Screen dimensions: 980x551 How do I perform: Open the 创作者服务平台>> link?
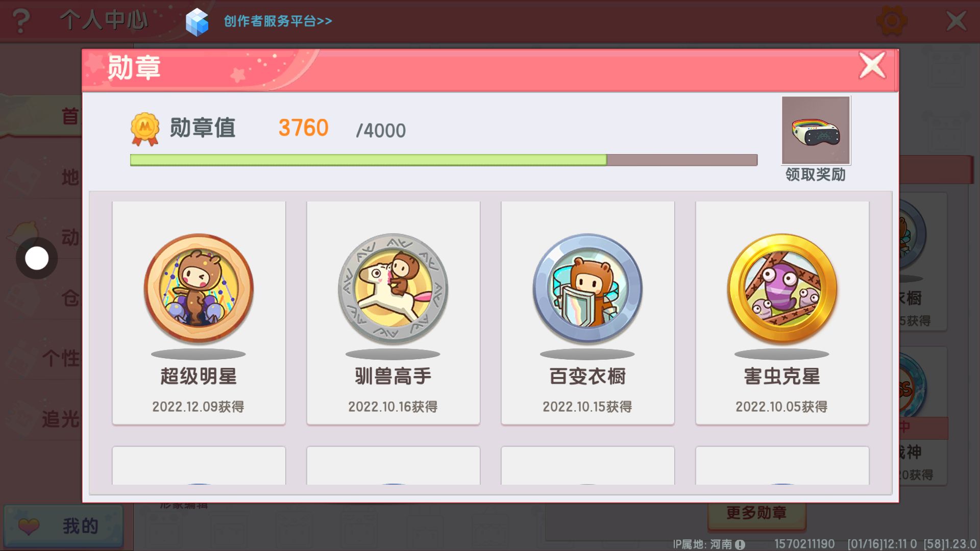(x=278, y=21)
